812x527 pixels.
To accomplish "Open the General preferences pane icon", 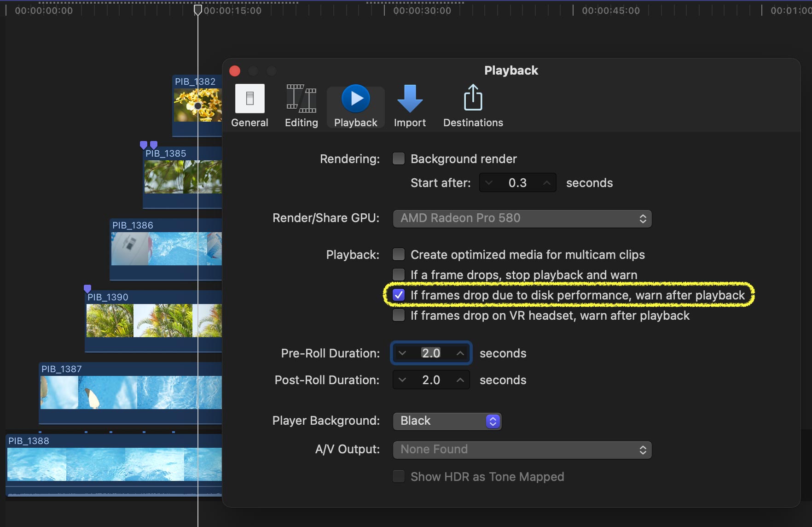I will (x=249, y=106).
